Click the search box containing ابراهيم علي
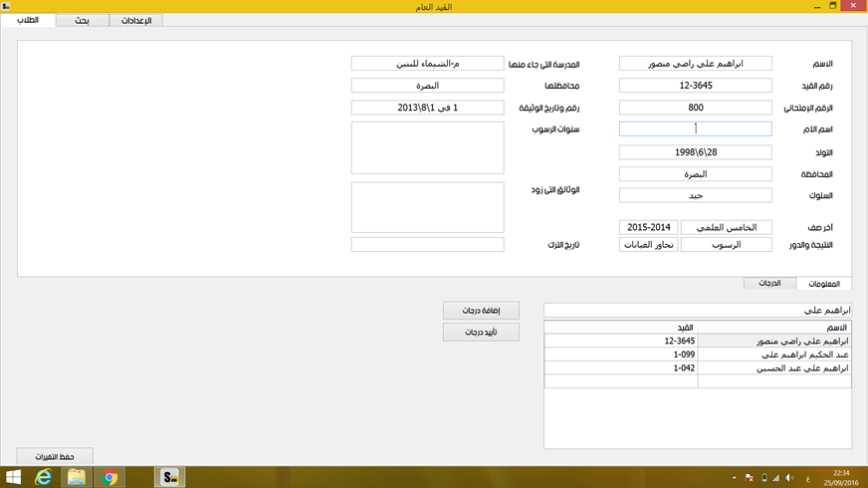868x488 pixels. [x=697, y=310]
